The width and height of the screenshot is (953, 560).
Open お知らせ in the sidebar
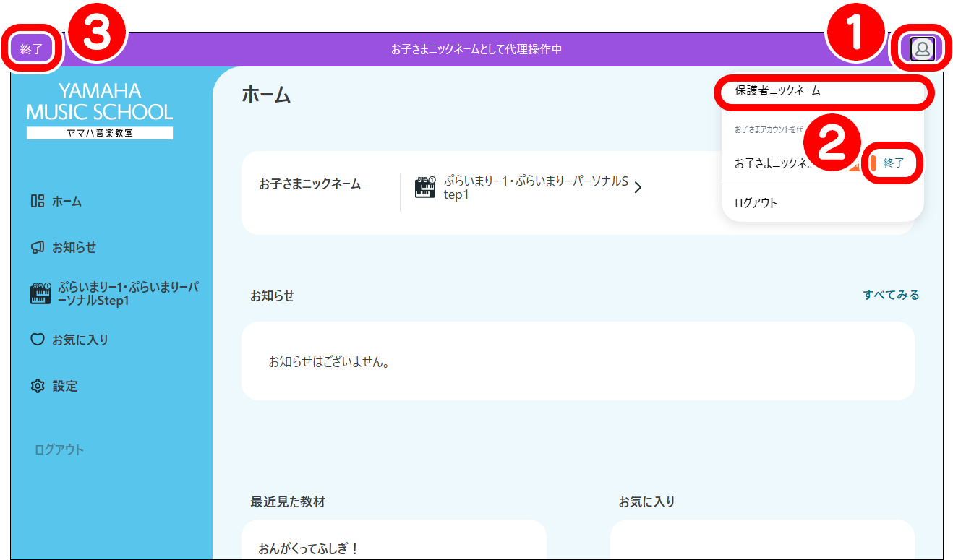coord(74,248)
